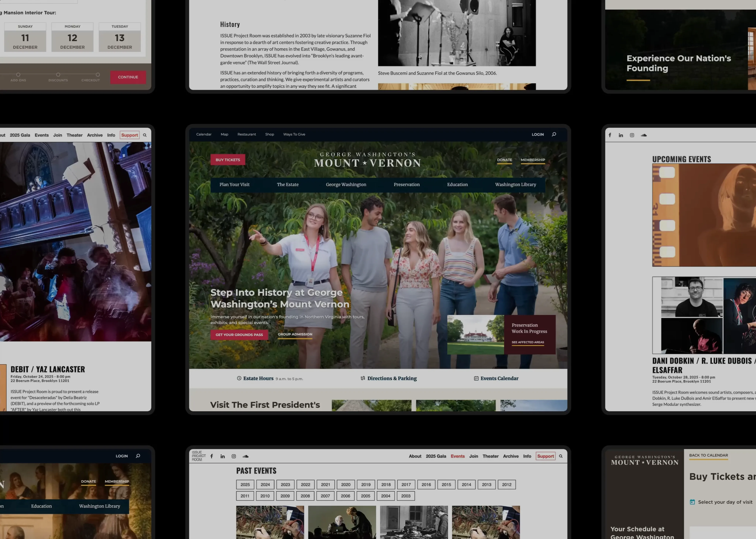Expand the George Washington nav menu
756x539 pixels.
(346, 185)
